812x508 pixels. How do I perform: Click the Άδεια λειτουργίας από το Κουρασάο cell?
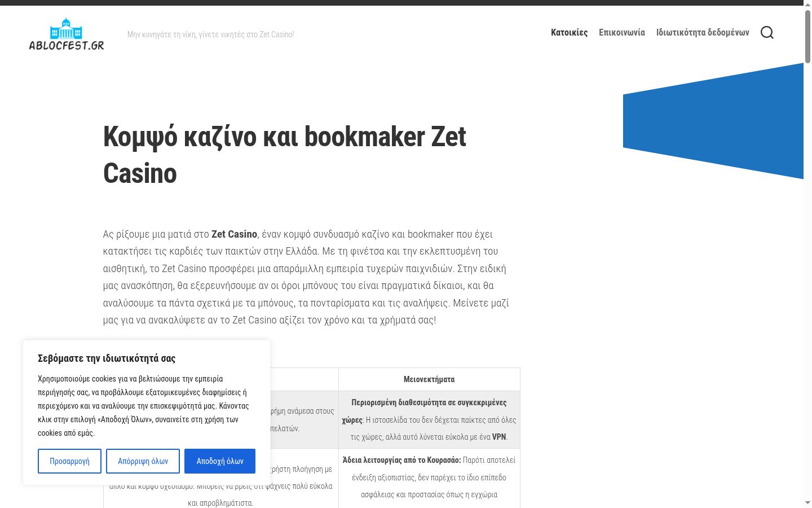click(x=429, y=478)
